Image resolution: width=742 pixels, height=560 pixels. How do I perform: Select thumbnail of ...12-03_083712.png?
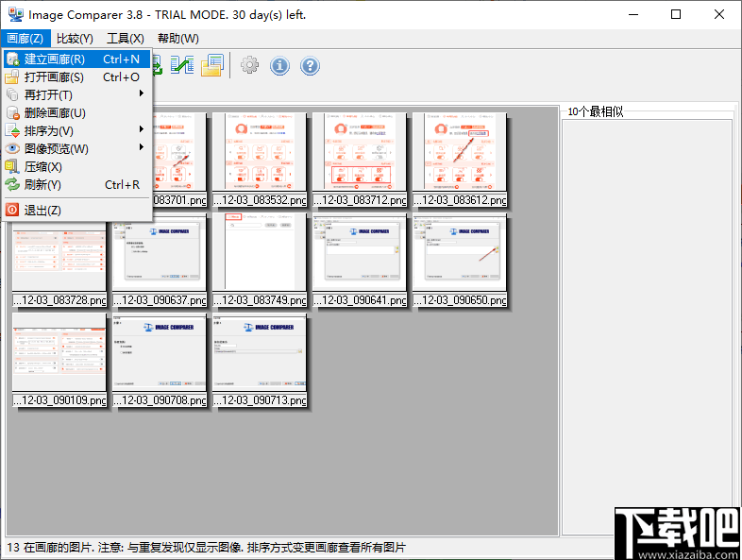359,152
